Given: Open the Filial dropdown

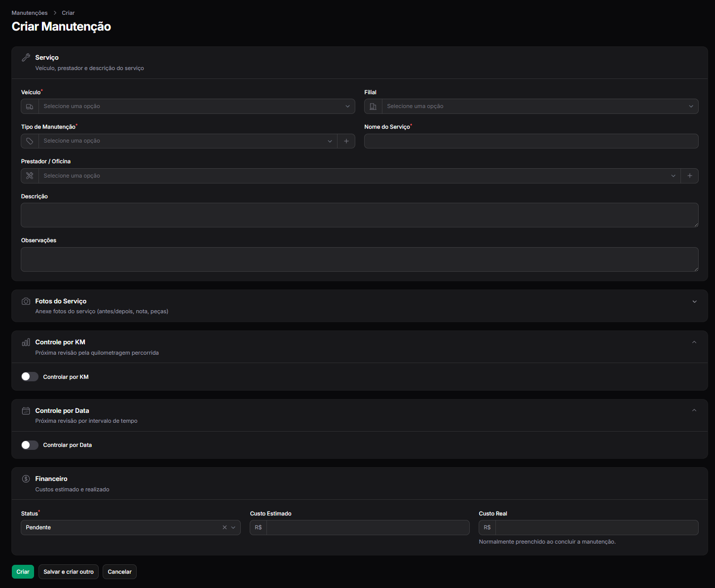Looking at the screenshot, I should point(540,106).
